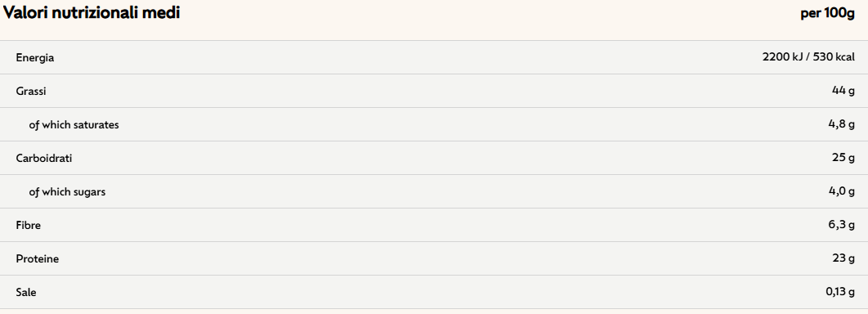Image resolution: width=868 pixels, height=314 pixels.
Task: Click the of which sugars label
Action: coord(68,192)
